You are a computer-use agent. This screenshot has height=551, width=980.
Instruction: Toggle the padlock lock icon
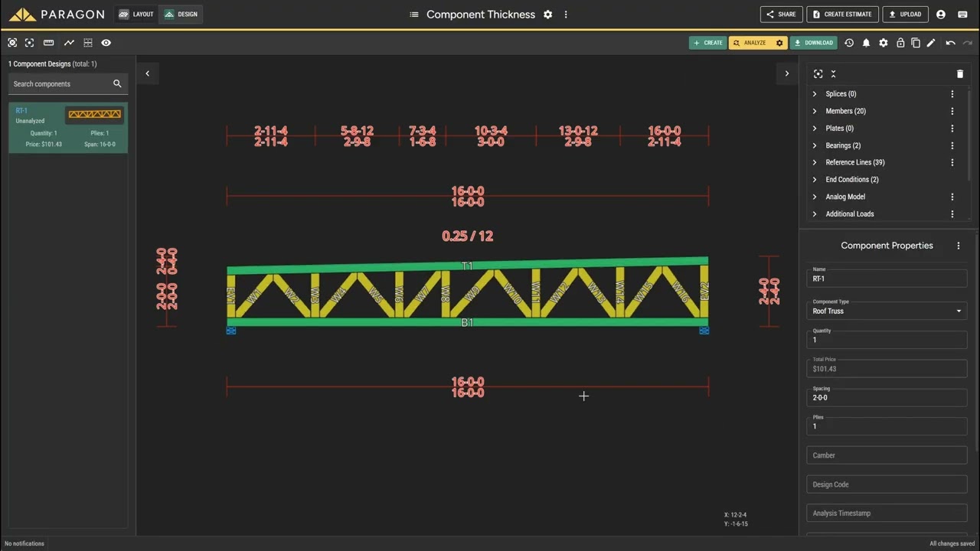tap(900, 43)
